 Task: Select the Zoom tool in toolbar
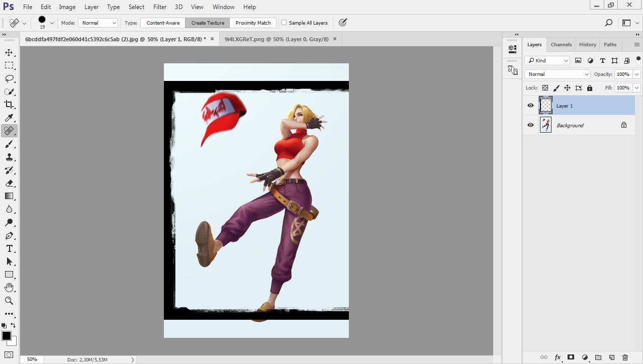pyautogui.click(x=9, y=301)
